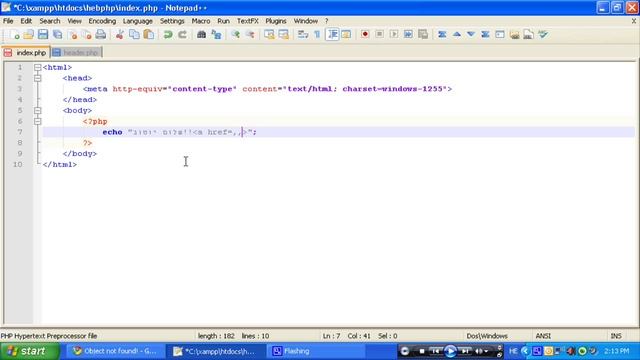
Task: Click the spell-check checkmark icon
Action: [x=543, y=35]
